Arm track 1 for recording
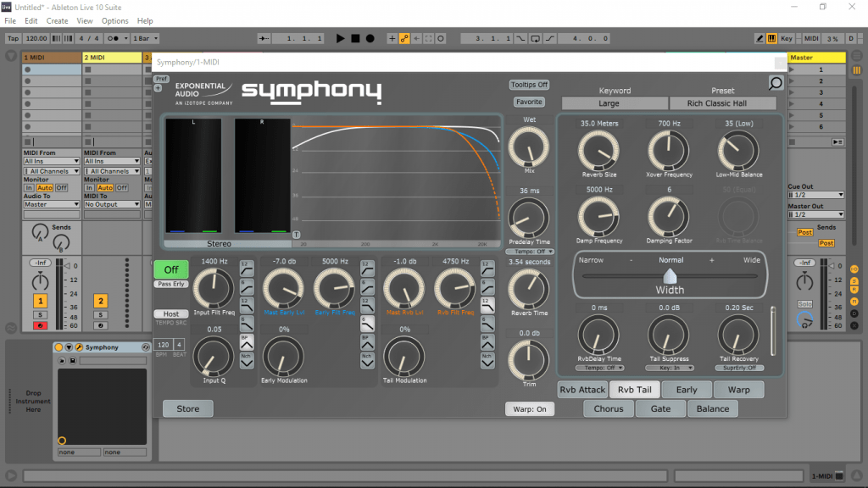The width and height of the screenshot is (868, 488). (x=40, y=325)
